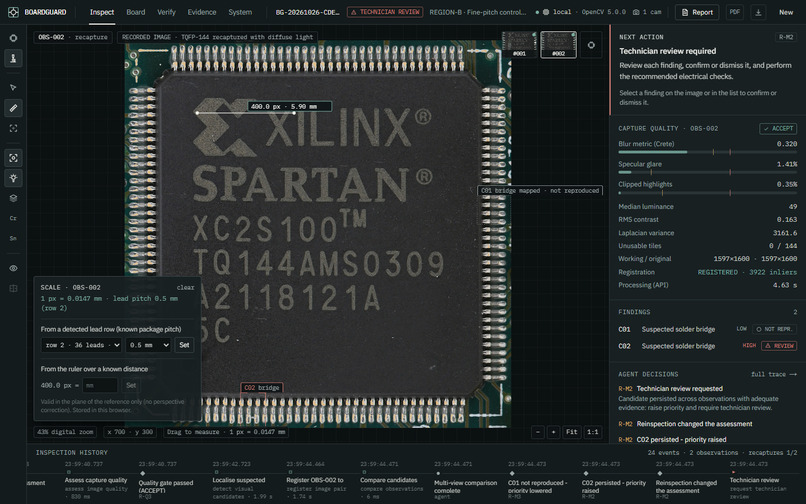Image resolution: width=806 pixels, height=504 pixels.
Task: Select the circle target tool in sidebar
Action: [x=13, y=38]
